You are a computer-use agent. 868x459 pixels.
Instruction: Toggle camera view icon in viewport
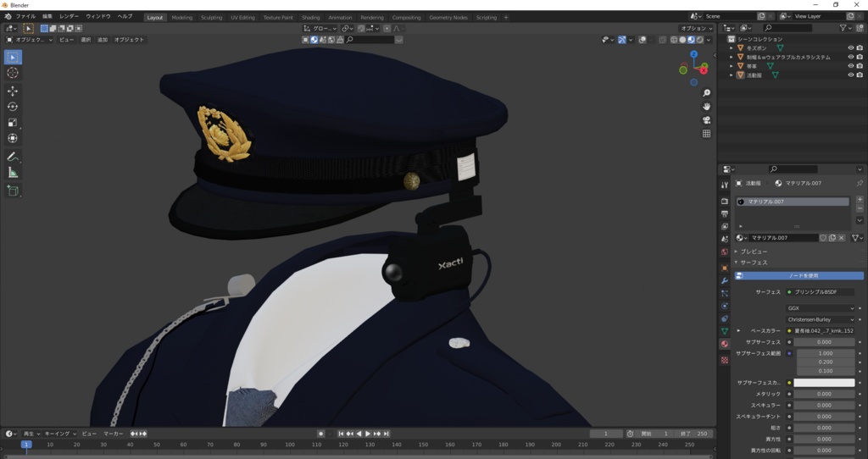tap(706, 120)
